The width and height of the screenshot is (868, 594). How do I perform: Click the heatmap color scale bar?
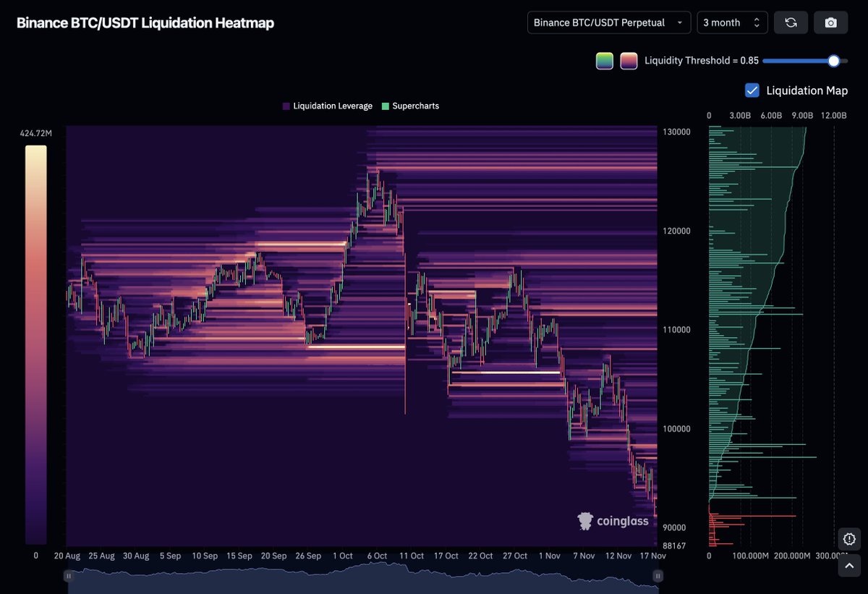[x=36, y=344]
